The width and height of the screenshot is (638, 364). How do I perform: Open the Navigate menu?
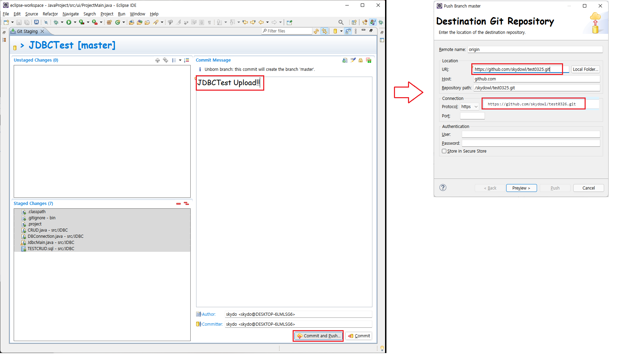71,14
